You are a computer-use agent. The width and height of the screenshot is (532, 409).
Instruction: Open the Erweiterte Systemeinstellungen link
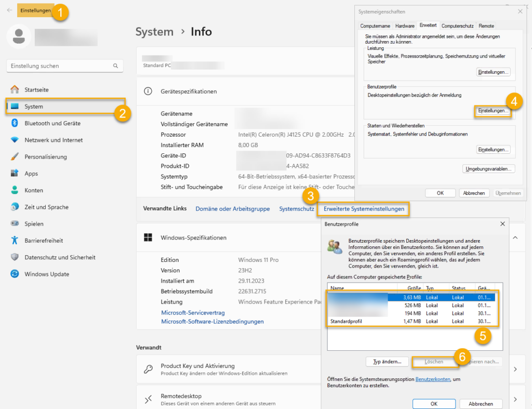click(x=364, y=209)
